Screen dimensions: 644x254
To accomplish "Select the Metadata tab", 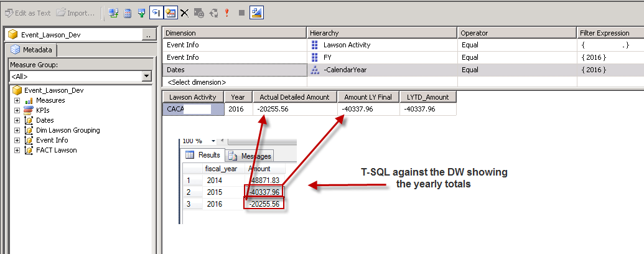I will click(31, 50).
